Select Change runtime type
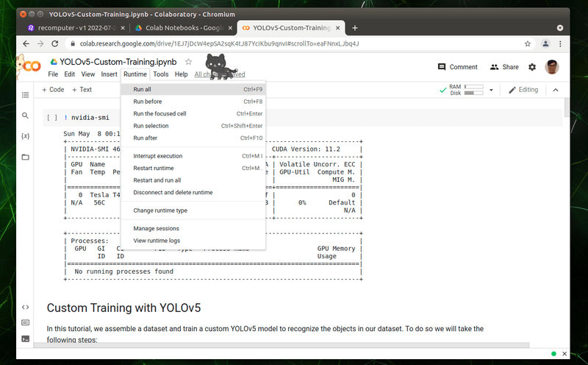The image size is (588, 365). pyautogui.click(x=193, y=210)
